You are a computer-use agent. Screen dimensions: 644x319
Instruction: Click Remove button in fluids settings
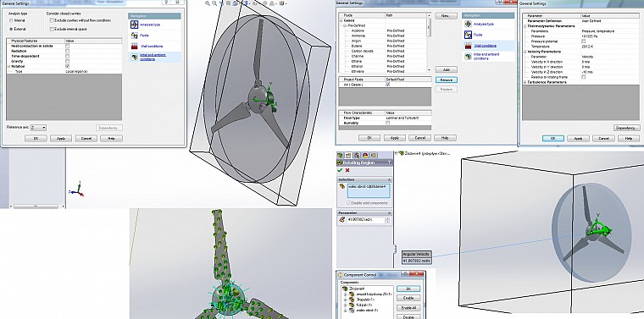coord(447,80)
